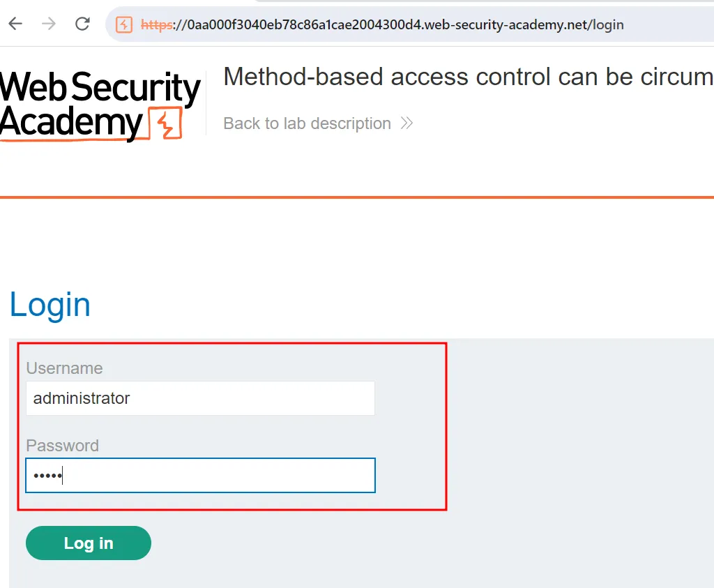
Task: Click the blue Login heading
Action: click(50, 305)
